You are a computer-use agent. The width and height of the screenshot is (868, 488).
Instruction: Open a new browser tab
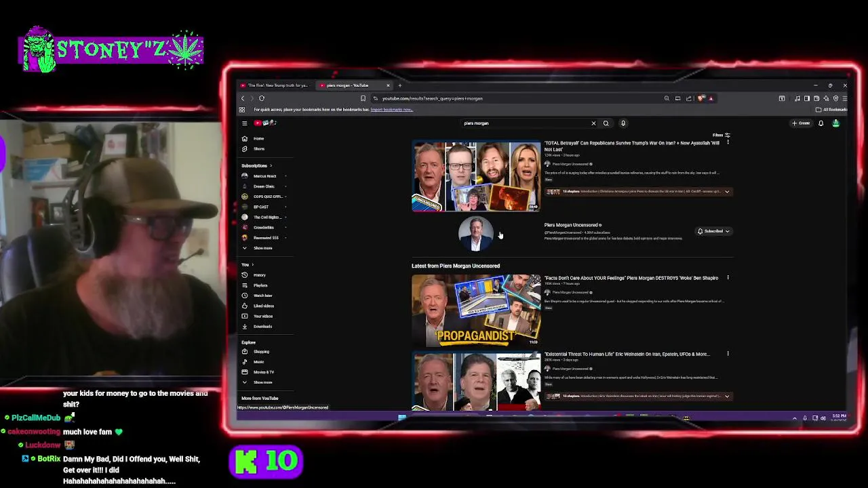399,85
